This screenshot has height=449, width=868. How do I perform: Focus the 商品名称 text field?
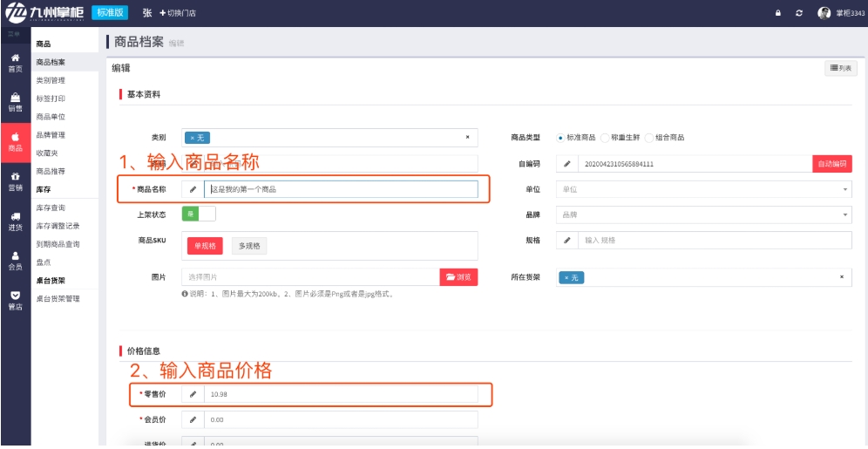click(341, 189)
